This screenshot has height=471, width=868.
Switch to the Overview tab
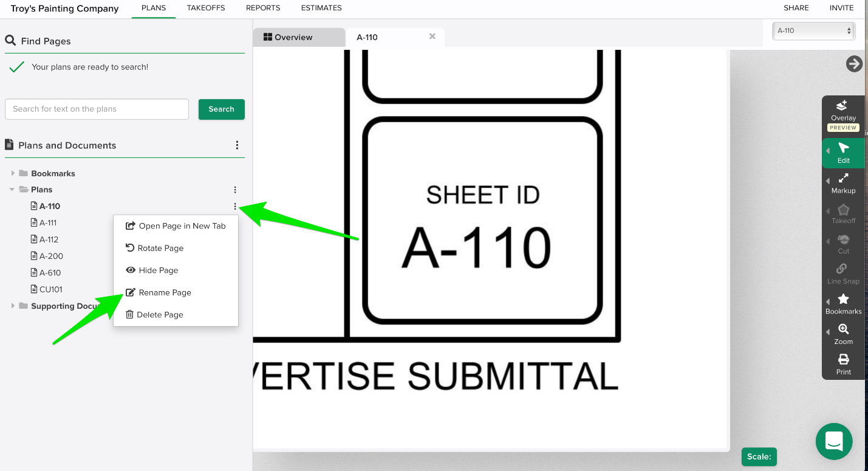(x=298, y=37)
